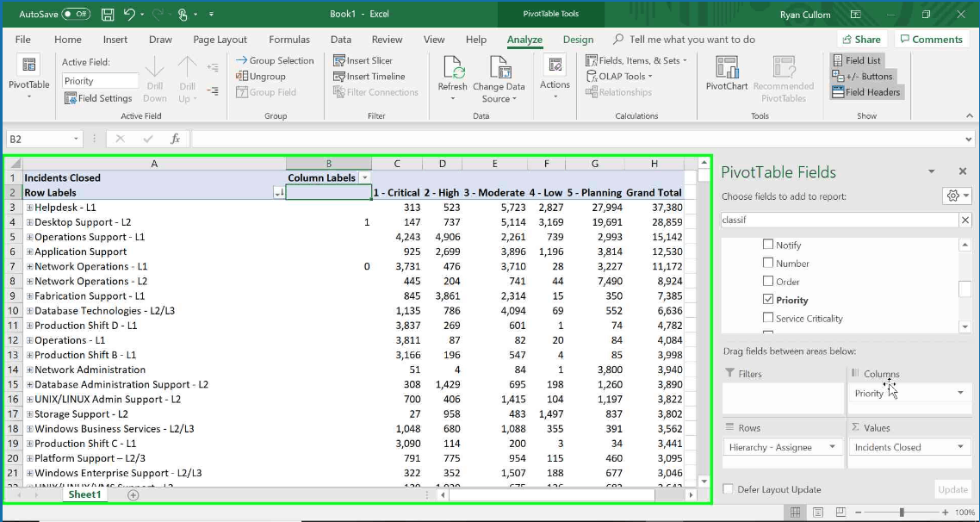Open Priority dropdown in Columns area
The image size is (980, 522).
point(960,393)
